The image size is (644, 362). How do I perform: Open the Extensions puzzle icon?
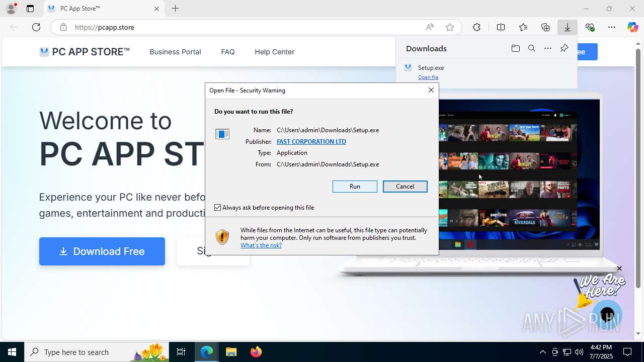(476, 27)
